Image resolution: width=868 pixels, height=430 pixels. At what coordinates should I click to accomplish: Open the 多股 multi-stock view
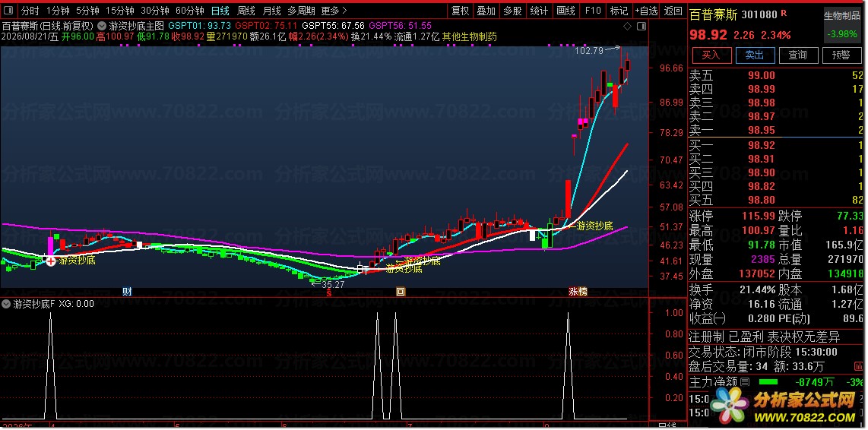point(512,11)
